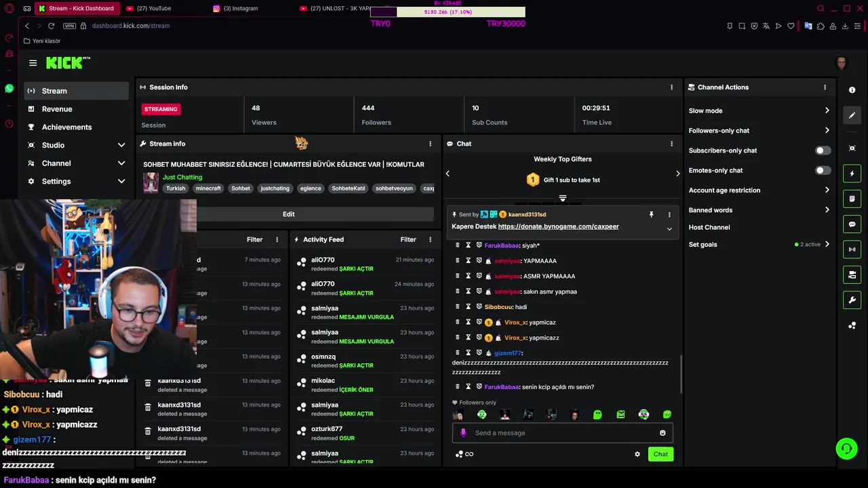The width and height of the screenshot is (868, 488).
Task: Click the Edit stream info button
Action: coord(288,214)
